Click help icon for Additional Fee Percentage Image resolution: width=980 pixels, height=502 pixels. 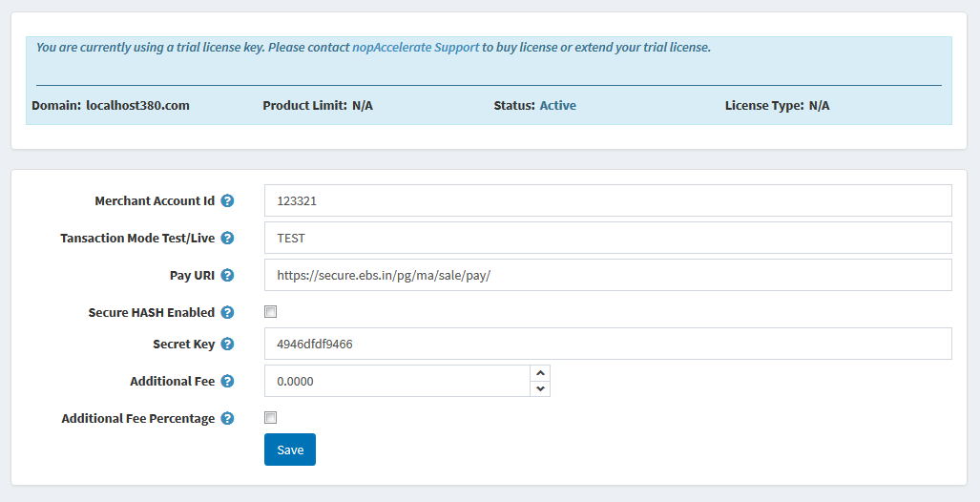point(227,418)
